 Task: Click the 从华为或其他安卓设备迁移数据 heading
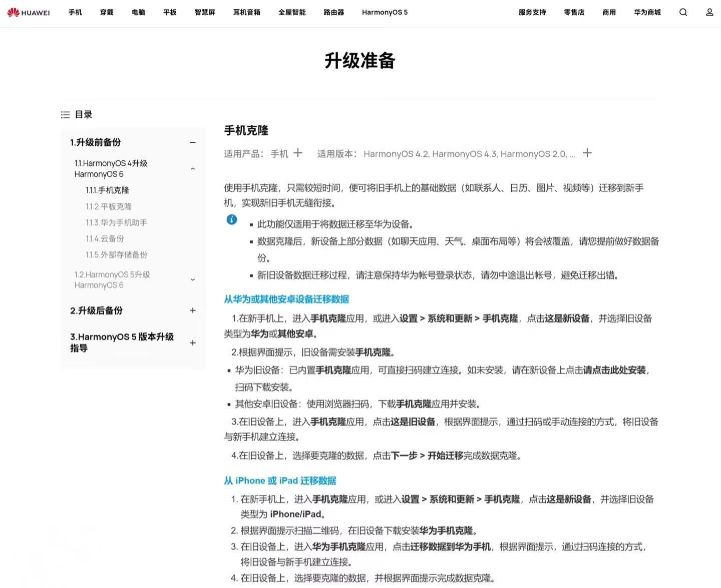click(x=286, y=300)
